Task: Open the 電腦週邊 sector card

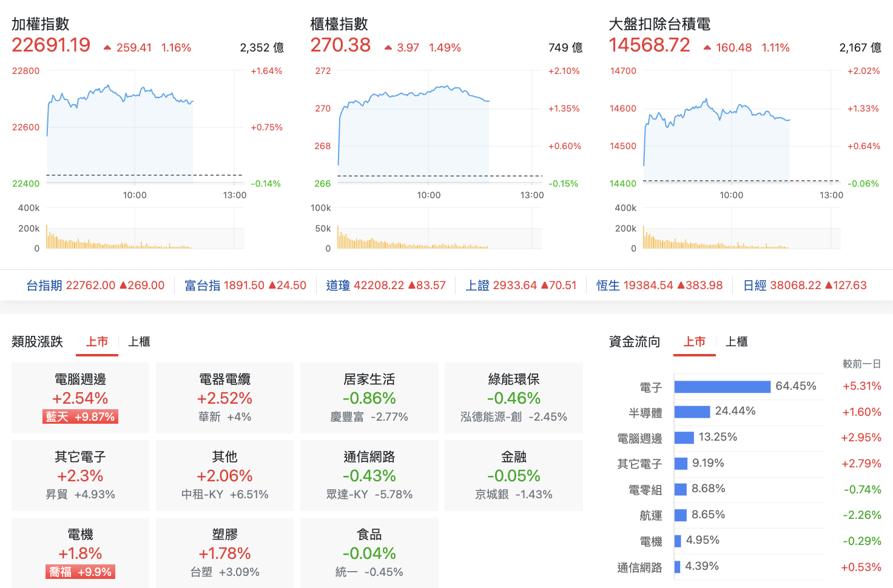Action: tap(80, 398)
